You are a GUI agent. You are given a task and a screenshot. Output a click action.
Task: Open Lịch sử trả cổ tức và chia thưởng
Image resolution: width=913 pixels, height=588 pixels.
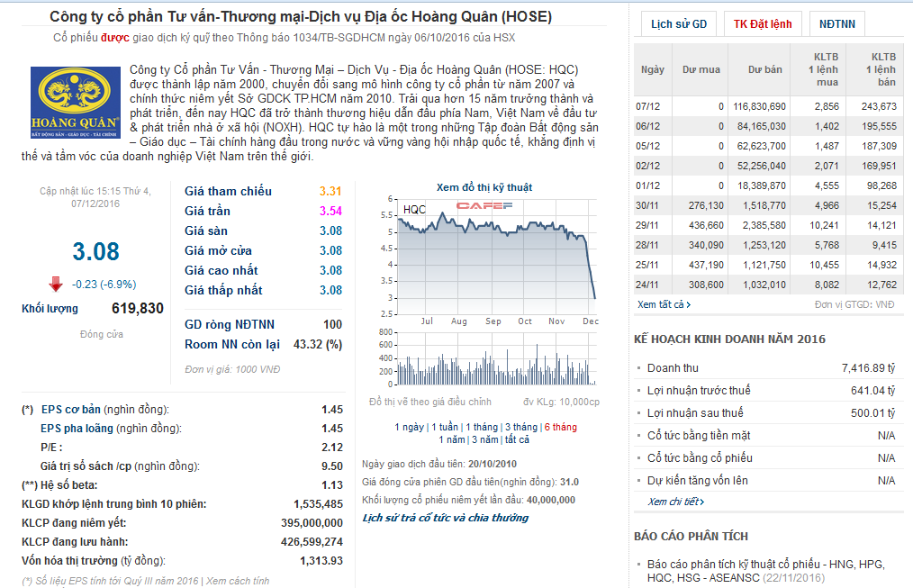pos(446,518)
